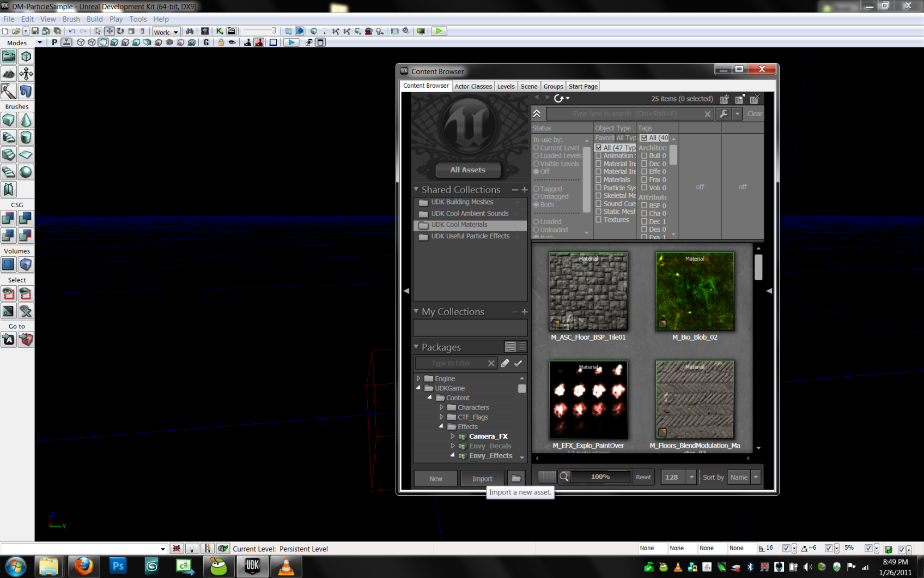Open the Build menu

(x=94, y=19)
